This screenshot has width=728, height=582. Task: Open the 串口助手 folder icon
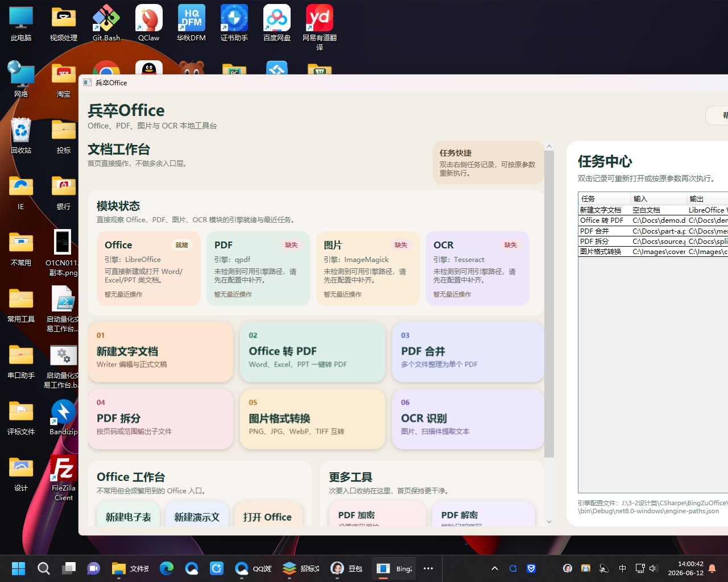pyautogui.click(x=21, y=360)
